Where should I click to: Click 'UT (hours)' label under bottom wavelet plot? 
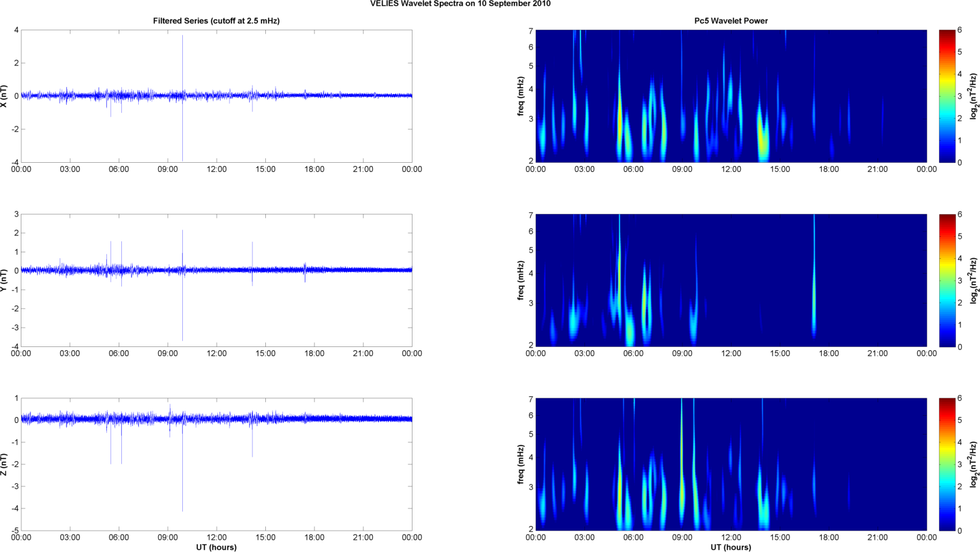point(731,547)
